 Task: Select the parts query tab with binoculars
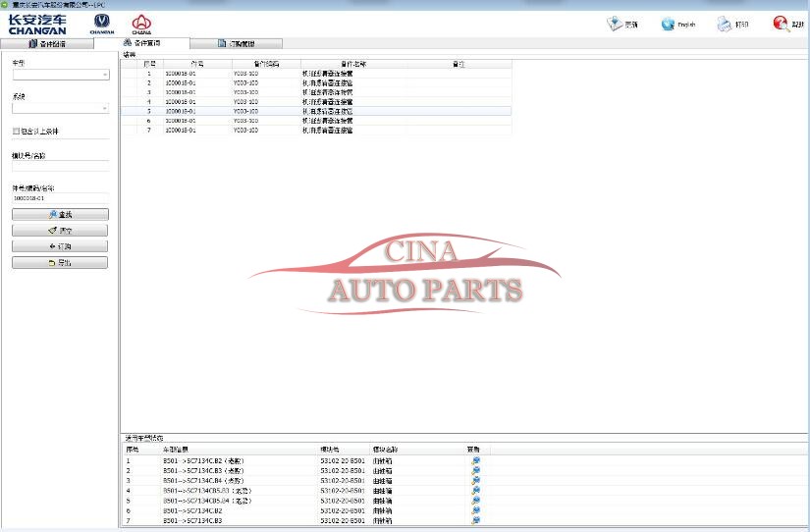pyautogui.click(x=141, y=44)
